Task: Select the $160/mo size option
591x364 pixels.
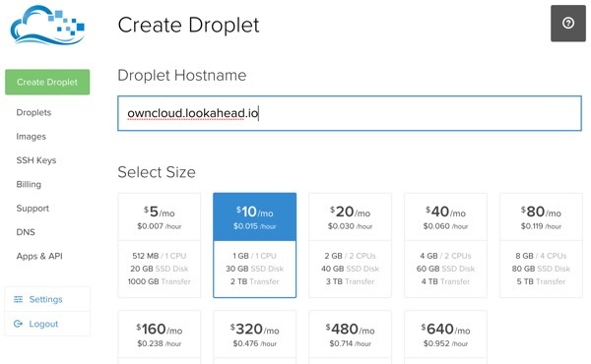Action: 159,336
